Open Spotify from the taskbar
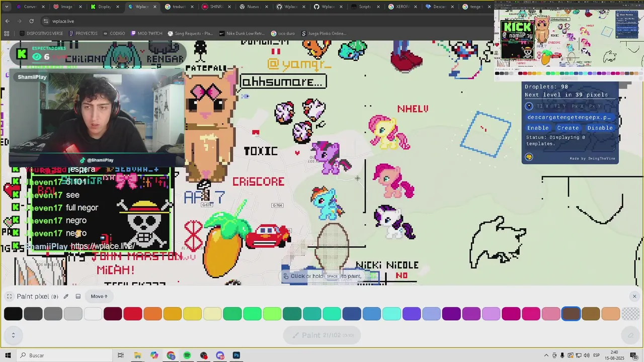Screen dimensions: 644x362 tap(187, 355)
